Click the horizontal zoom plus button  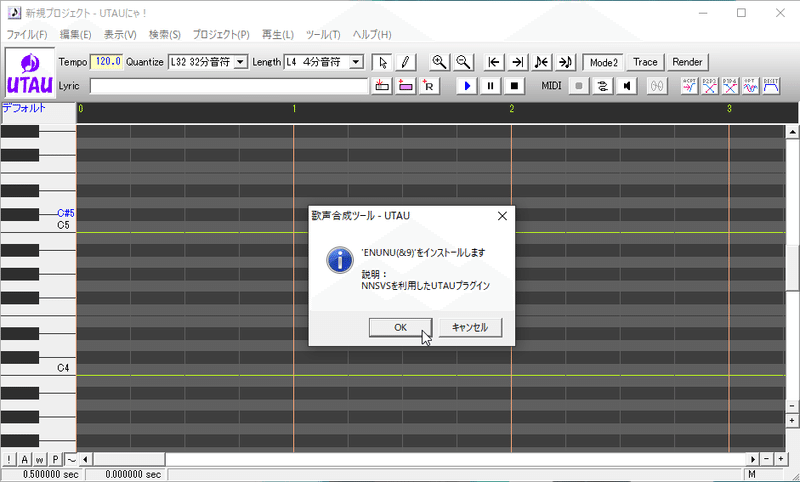781,459
